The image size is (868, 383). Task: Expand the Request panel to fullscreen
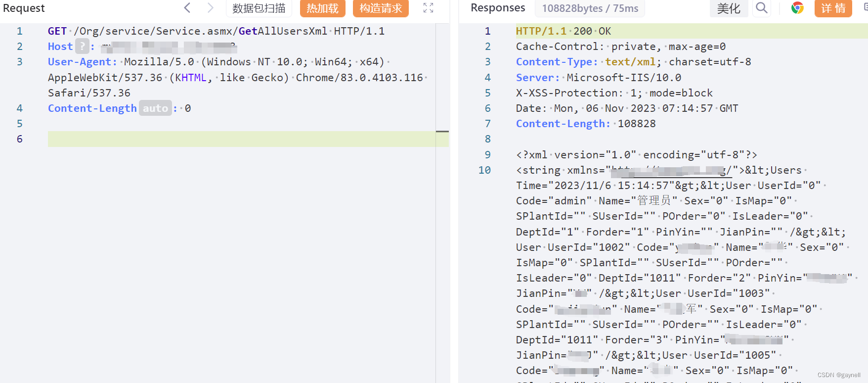tap(429, 8)
